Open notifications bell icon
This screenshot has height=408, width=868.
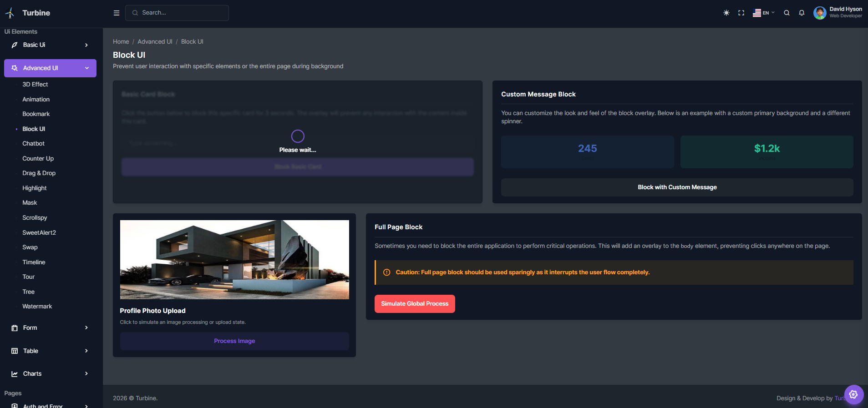pos(802,13)
